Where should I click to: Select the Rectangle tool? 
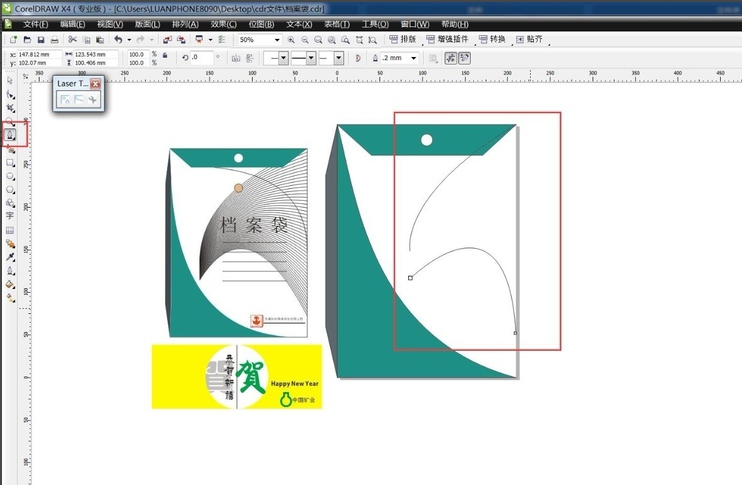pyautogui.click(x=10, y=161)
